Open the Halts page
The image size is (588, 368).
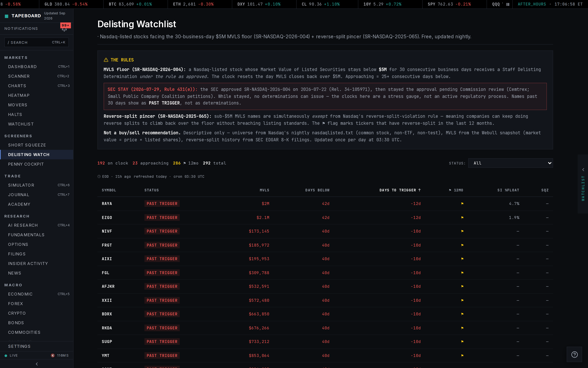(x=37, y=114)
